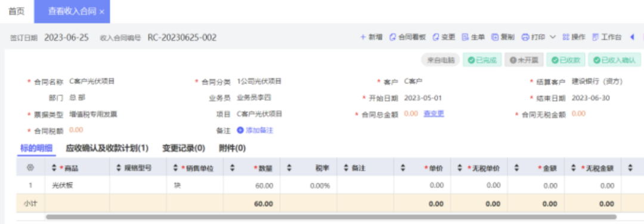Screen dimensions: 644x224
Task: Click the contract number RC-20230625-002
Action: coord(182,38)
